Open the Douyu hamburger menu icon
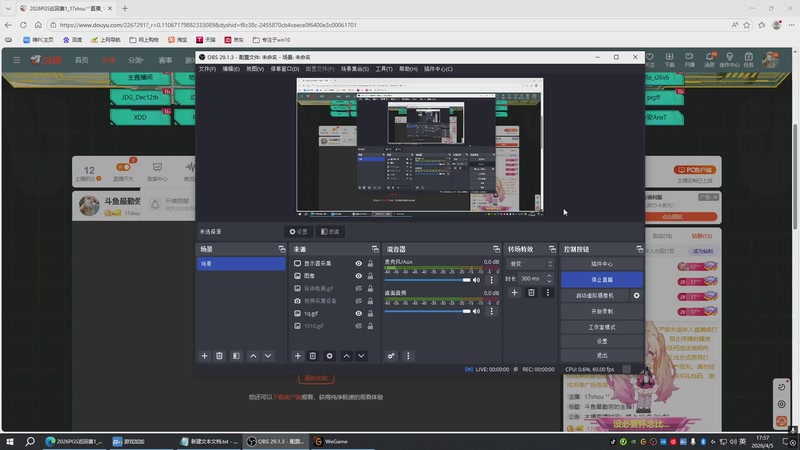The image size is (800, 450). click(16, 60)
